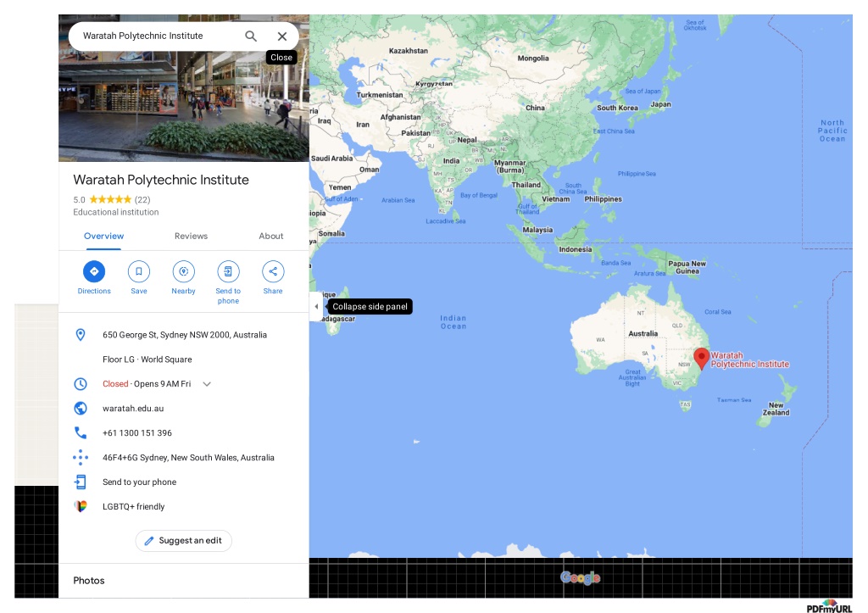
Task: Open the street view photo of the place
Action: 184,106
